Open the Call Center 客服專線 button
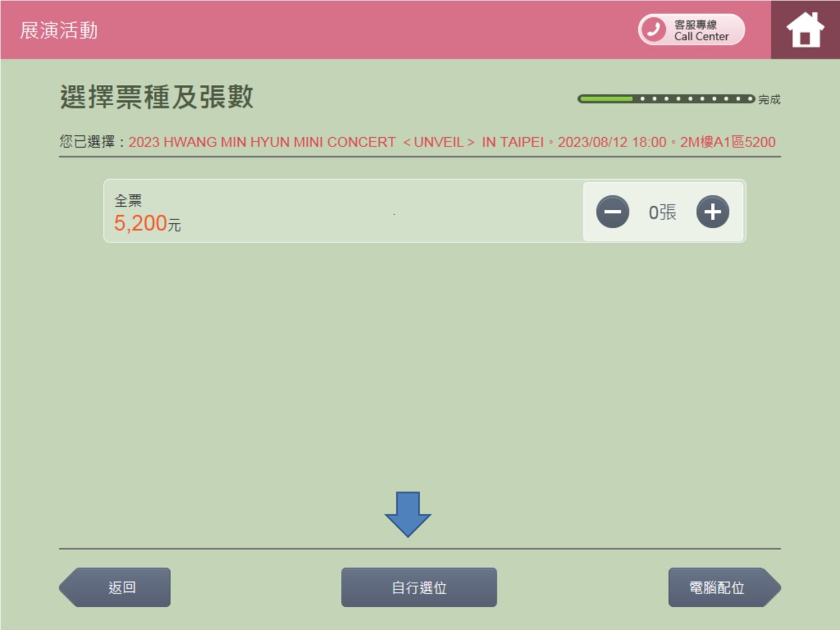Image resolution: width=840 pixels, height=630 pixels. [x=691, y=30]
